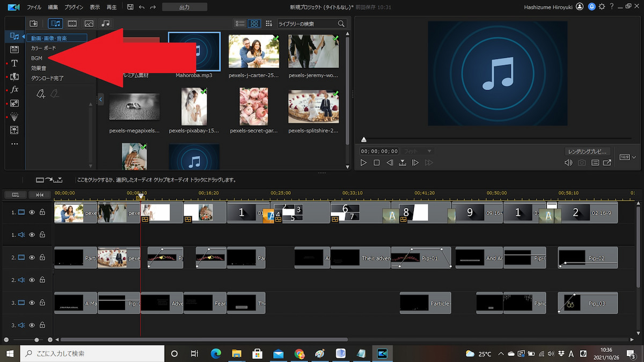The image size is (644, 362).
Task: Switch the library to list view
Action: pos(240,24)
